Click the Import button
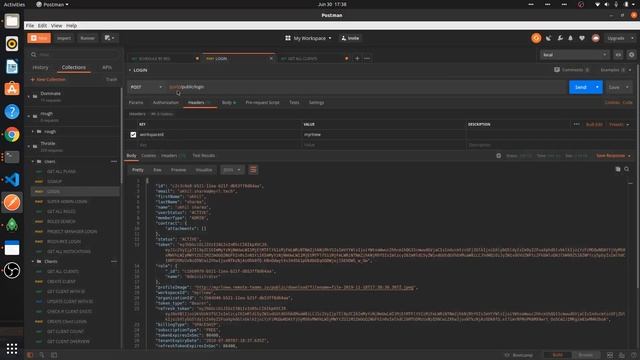Image resolution: width=640 pixels, height=360 pixels. 64,38
